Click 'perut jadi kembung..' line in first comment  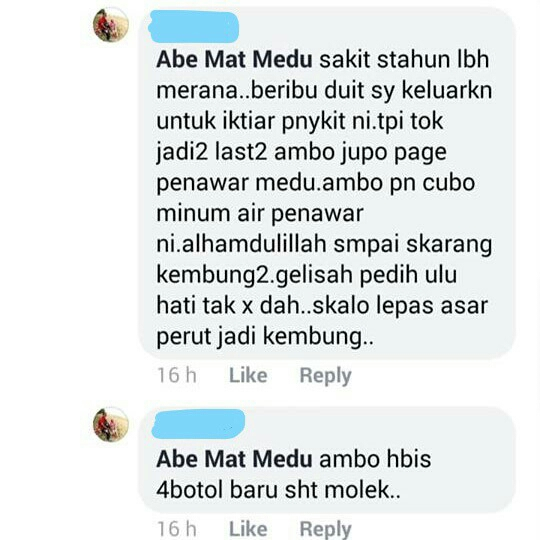pyautogui.click(x=265, y=336)
